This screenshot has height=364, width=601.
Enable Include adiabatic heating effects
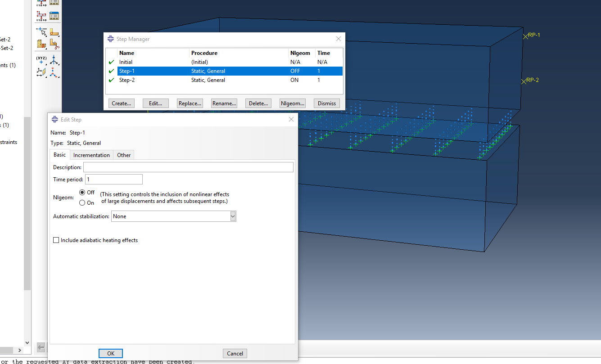56,240
